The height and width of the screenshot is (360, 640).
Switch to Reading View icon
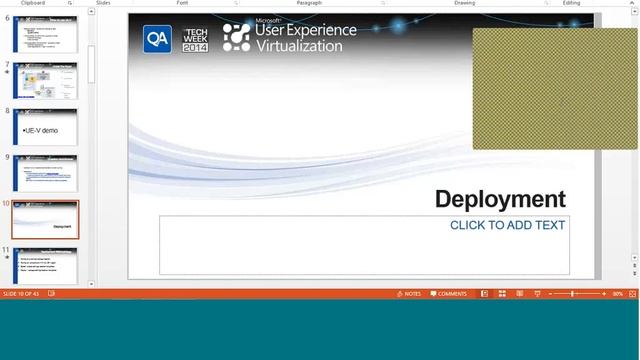[x=520, y=293]
